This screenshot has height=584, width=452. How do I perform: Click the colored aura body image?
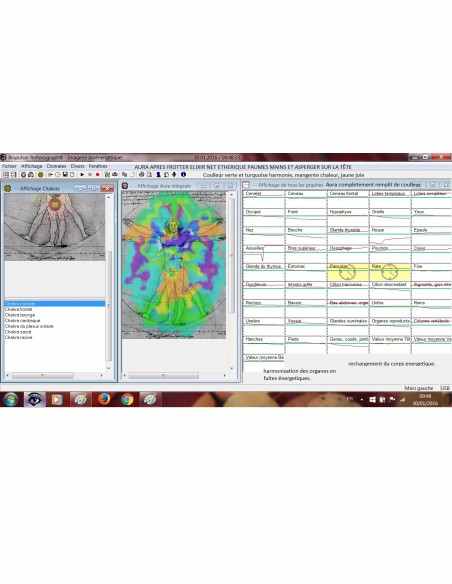pyautogui.click(x=174, y=264)
